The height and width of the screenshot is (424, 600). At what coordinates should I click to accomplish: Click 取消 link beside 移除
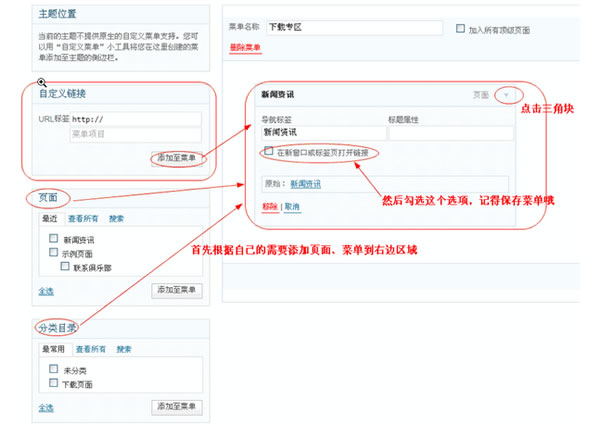pos(291,207)
